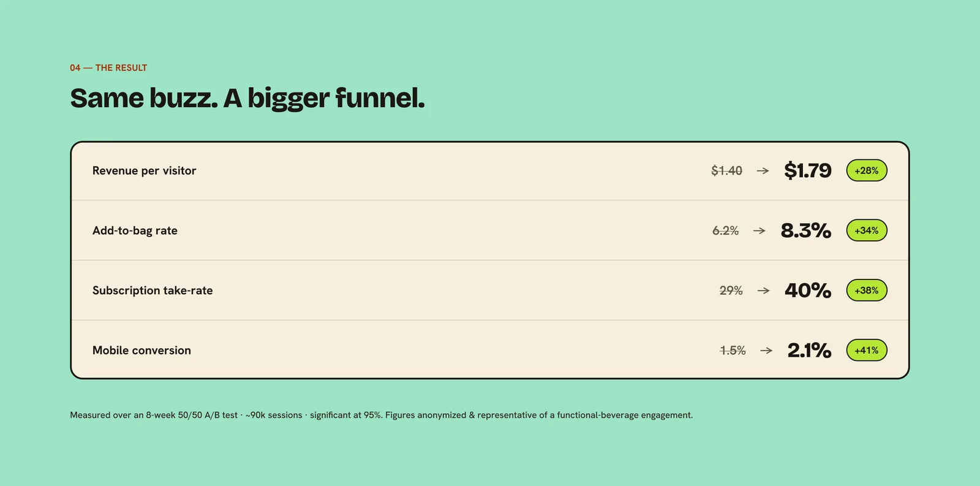980x486 pixels.
Task: Click the heading Same buzz. A bigger funnel.
Action: pos(247,98)
